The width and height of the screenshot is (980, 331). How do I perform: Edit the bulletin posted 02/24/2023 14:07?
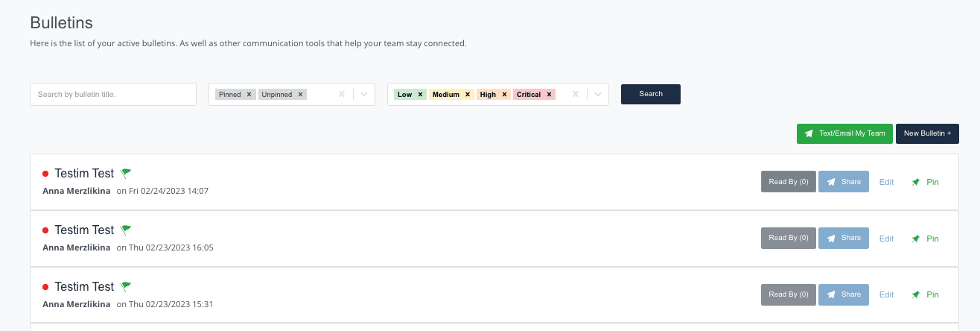click(886, 182)
